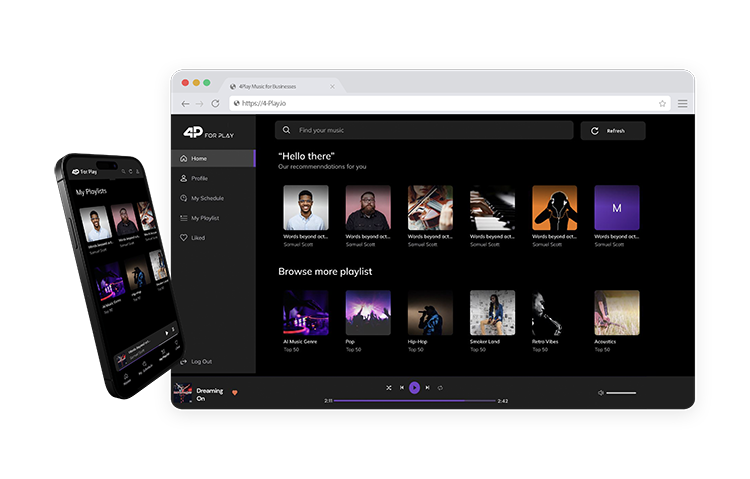This screenshot has height=479, width=750.
Task: Open the Hip-Hop playlist thumbnail
Action: pos(430,312)
